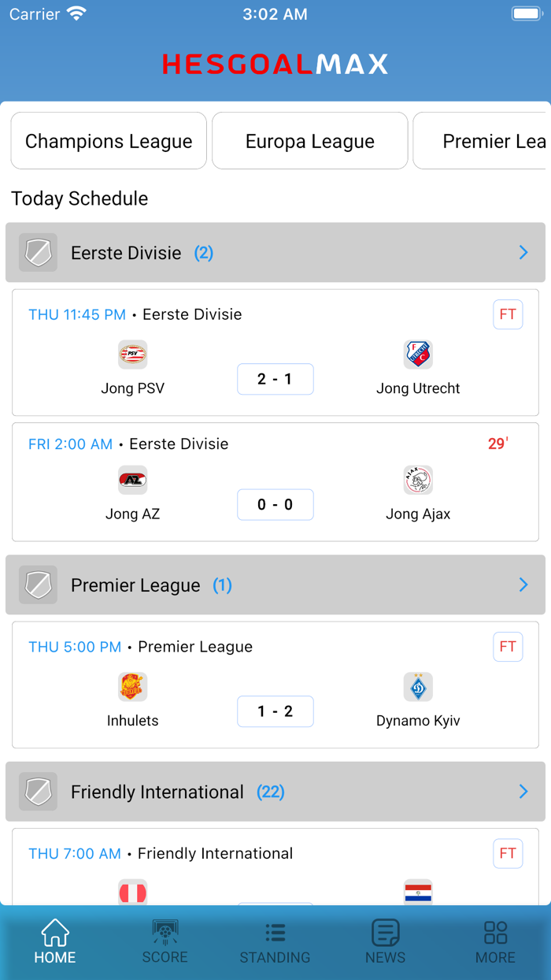Open the Premier League section arrow
The width and height of the screenshot is (551, 980).
coord(523,585)
